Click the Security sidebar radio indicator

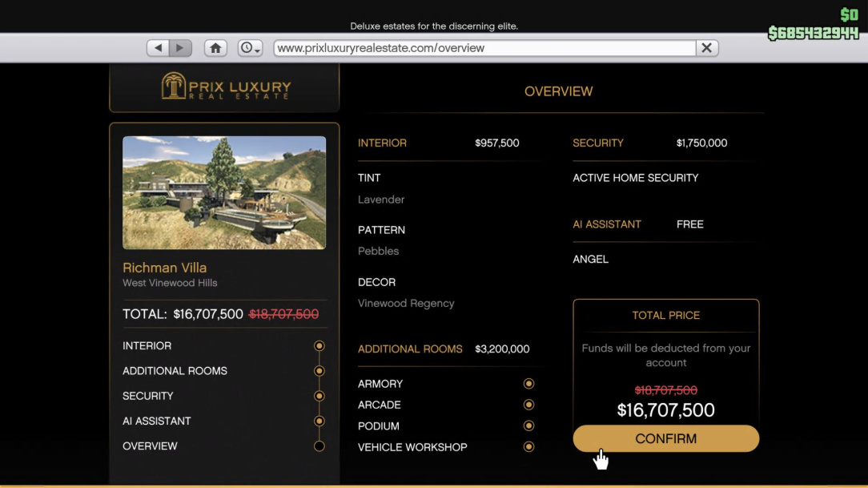coord(319,396)
